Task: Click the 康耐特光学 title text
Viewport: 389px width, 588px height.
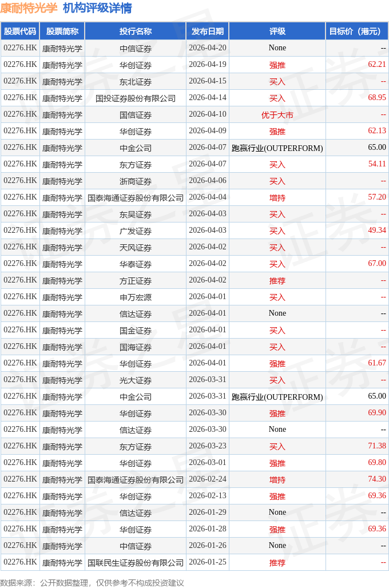Action: [x=29, y=8]
